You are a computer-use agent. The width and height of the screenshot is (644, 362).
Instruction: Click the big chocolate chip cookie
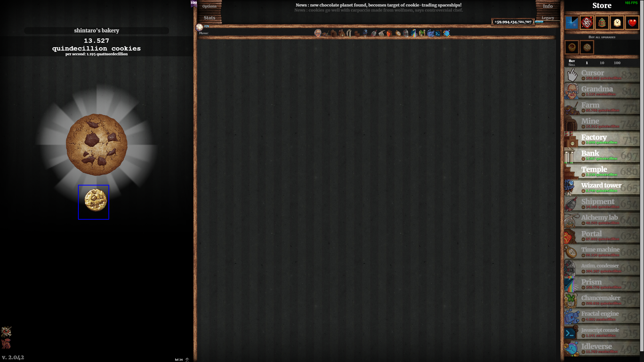96,144
